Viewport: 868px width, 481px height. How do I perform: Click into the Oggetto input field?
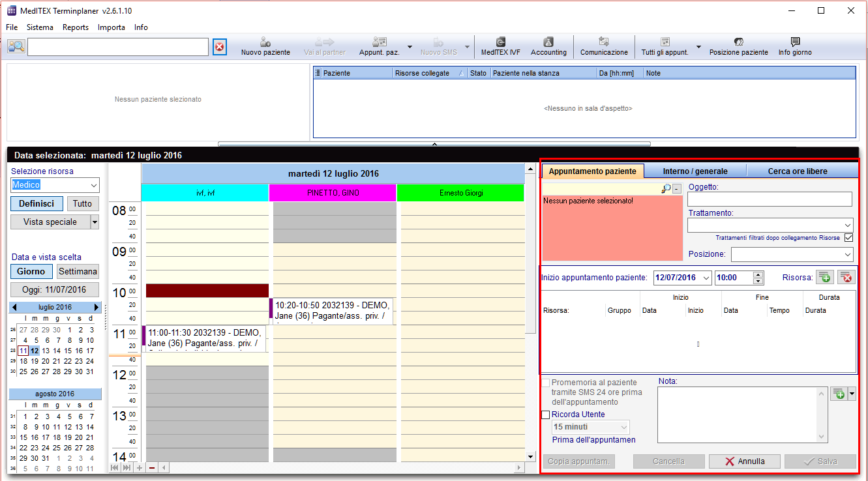click(770, 199)
